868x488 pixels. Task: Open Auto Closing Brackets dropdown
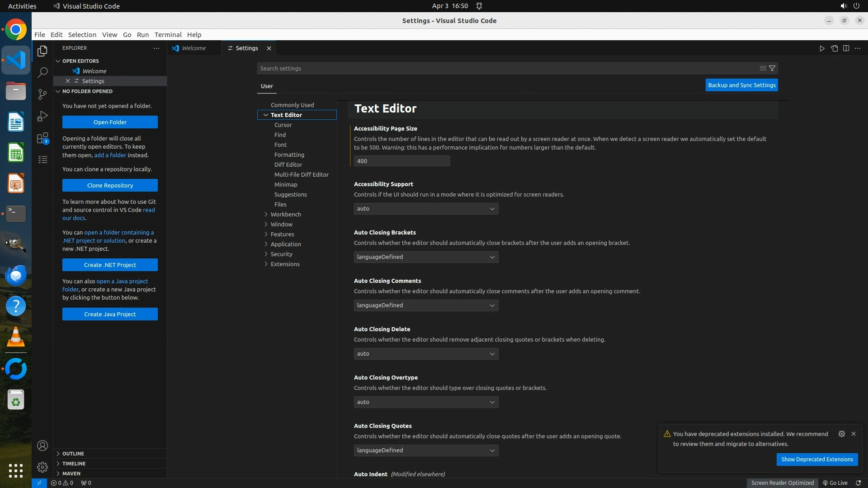coord(426,257)
